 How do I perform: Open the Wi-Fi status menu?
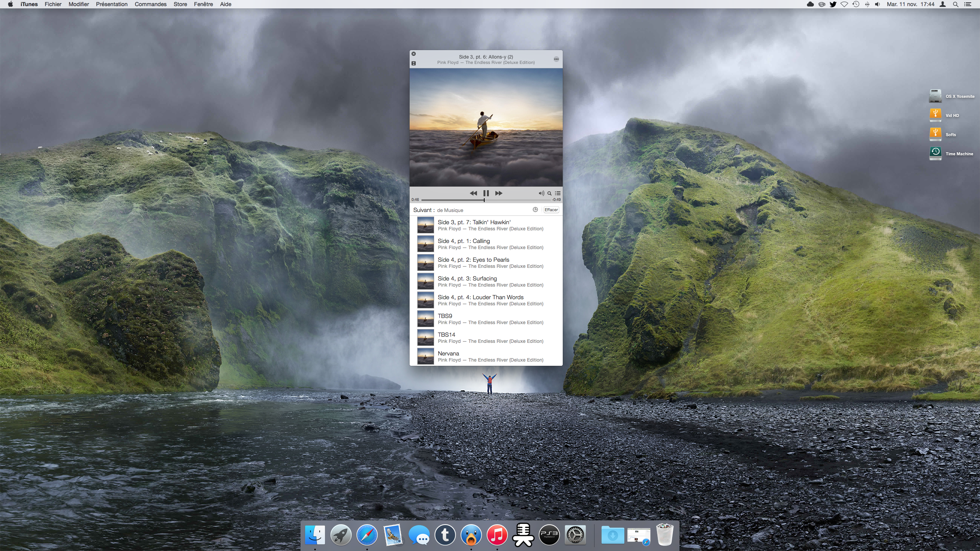tap(844, 4)
